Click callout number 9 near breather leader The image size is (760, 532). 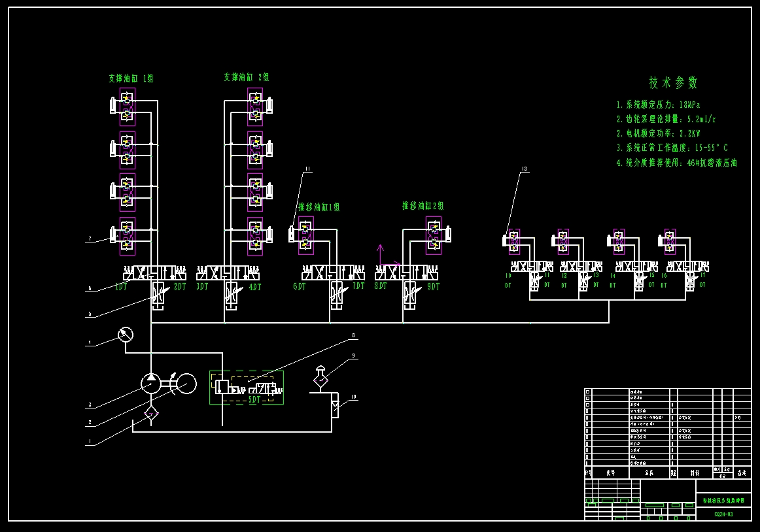pos(353,356)
